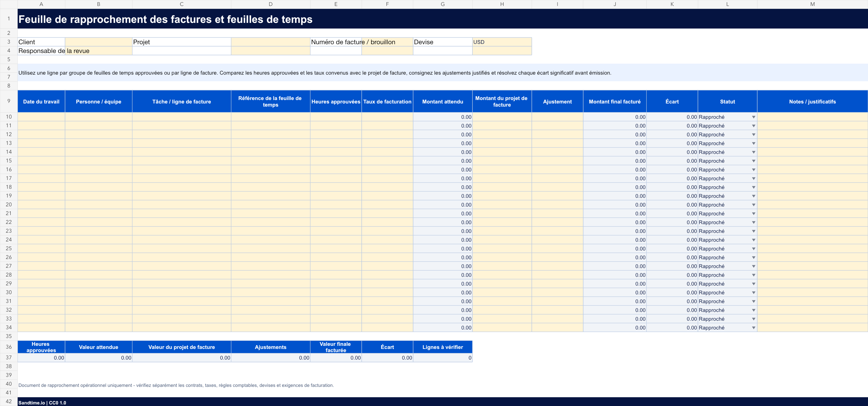This screenshot has width=868, height=406.
Task: Select the Lignes à vérifier total cell
Action: pos(442,357)
